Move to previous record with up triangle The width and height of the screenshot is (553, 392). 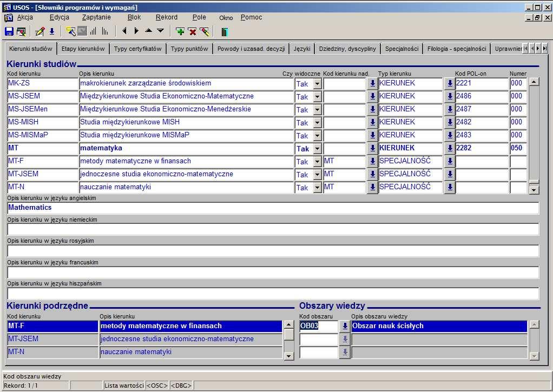(148, 31)
